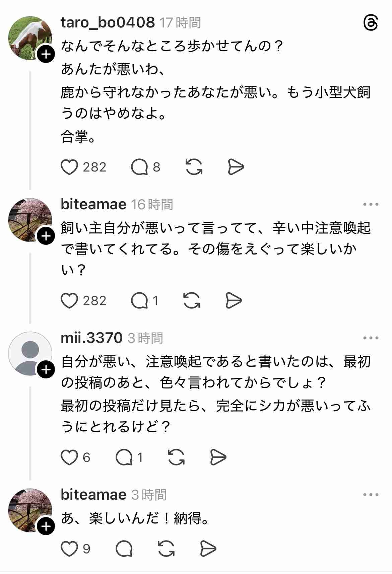
Task: Like biteamae's 16時間 reply with the heart
Action: [70, 301]
